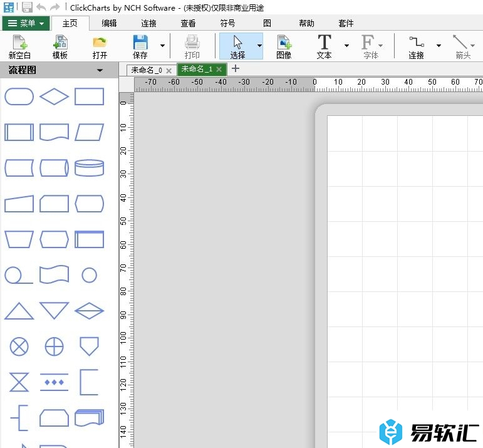Viewport: 483px width, 448px height.
Task: Switch to the 主页 ribbon tab
Action: (70, 23)
